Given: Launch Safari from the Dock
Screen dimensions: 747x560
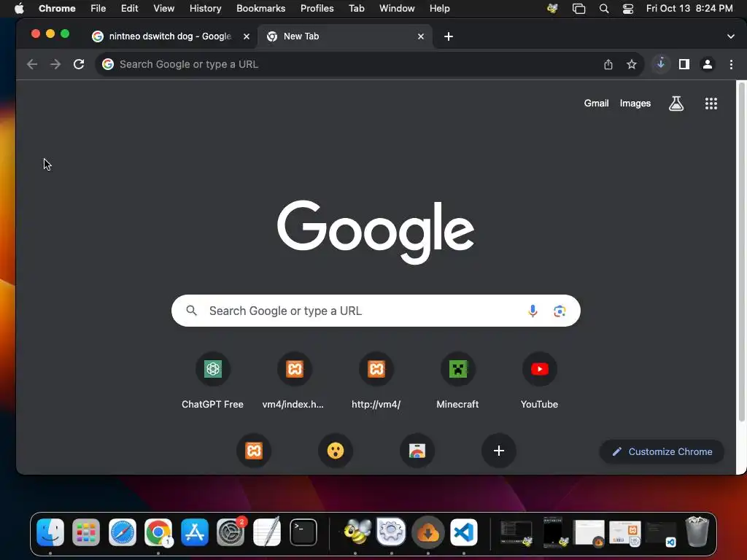Looking at the screenshot, I should (123, 532).
